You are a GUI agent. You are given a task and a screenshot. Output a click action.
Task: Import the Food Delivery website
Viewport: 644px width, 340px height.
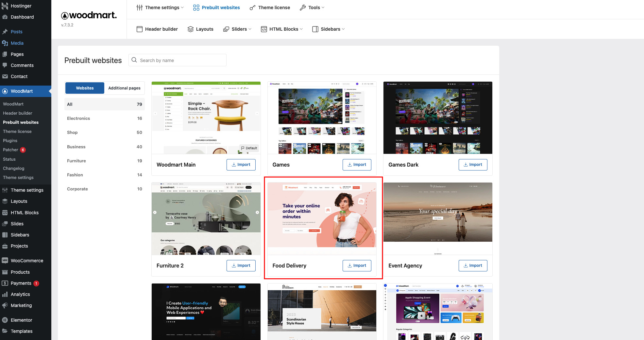(357, 266)
